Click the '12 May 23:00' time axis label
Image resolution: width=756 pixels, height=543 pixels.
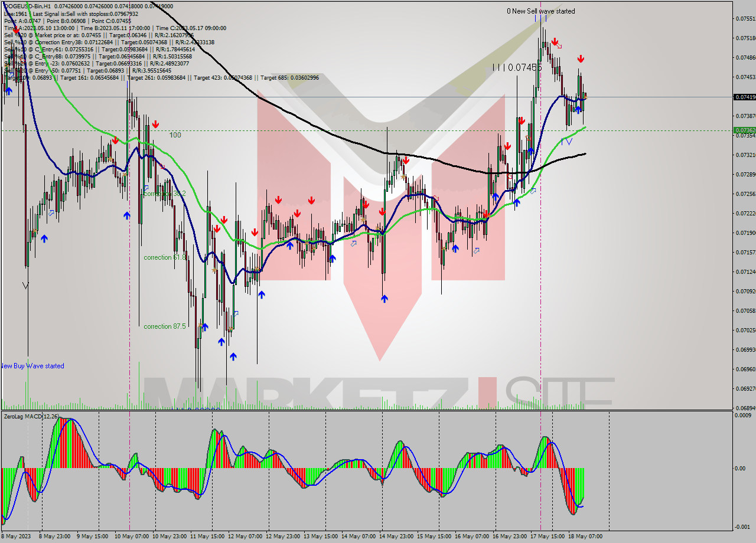pos(283,537)
